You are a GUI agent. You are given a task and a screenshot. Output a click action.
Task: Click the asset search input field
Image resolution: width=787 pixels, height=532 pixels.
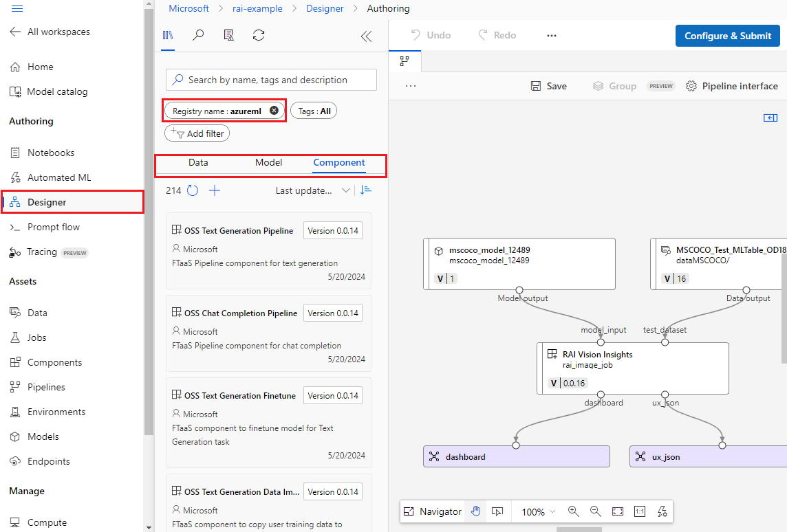click(272, 80)
